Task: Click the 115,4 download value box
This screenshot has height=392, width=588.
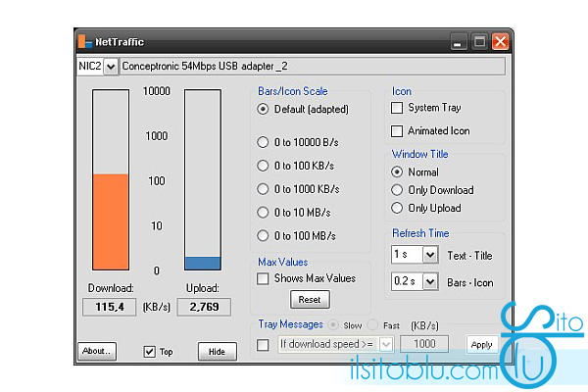Action: [x=109, y=307]
